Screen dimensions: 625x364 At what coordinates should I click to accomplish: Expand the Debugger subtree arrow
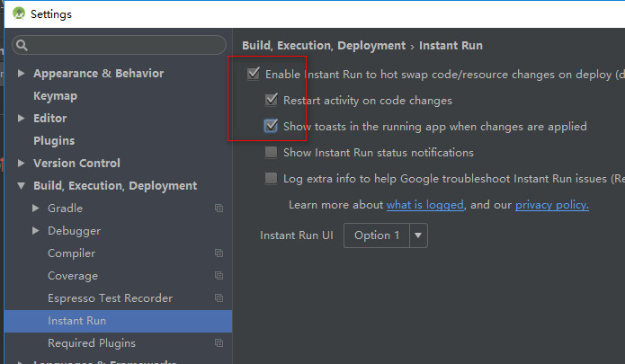(x=35, y=231)
